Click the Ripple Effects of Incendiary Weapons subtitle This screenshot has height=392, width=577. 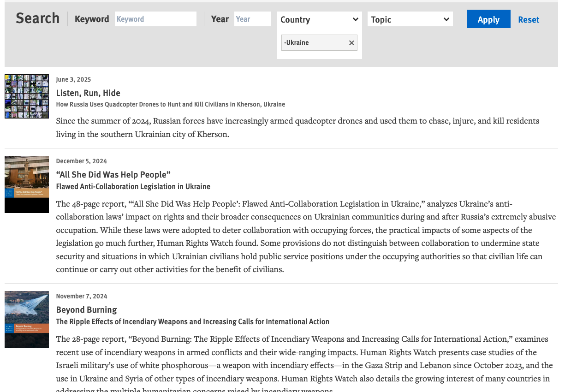point(192,321)
